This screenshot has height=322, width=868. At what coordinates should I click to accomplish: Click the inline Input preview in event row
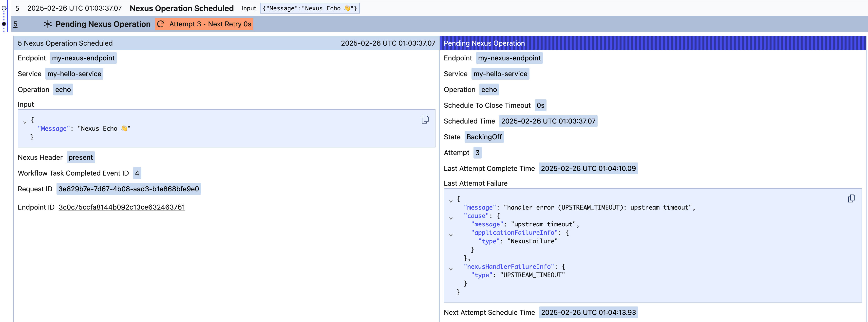pos(309,8)
